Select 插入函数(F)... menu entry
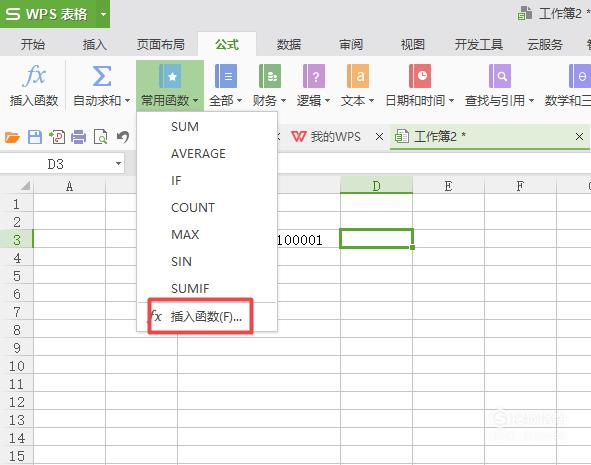Image resolution: width=591 pixels, height=465 pixels. pos(207,317)
